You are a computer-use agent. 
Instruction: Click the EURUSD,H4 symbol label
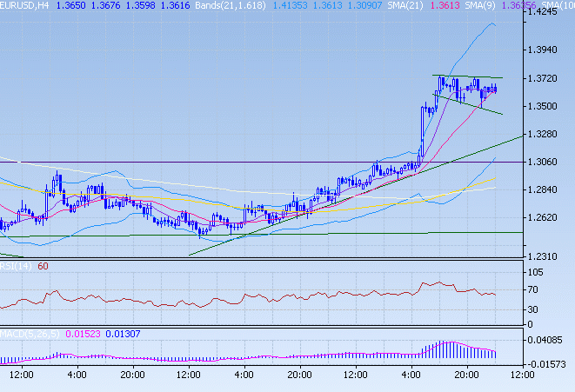(x=24, y=5)
